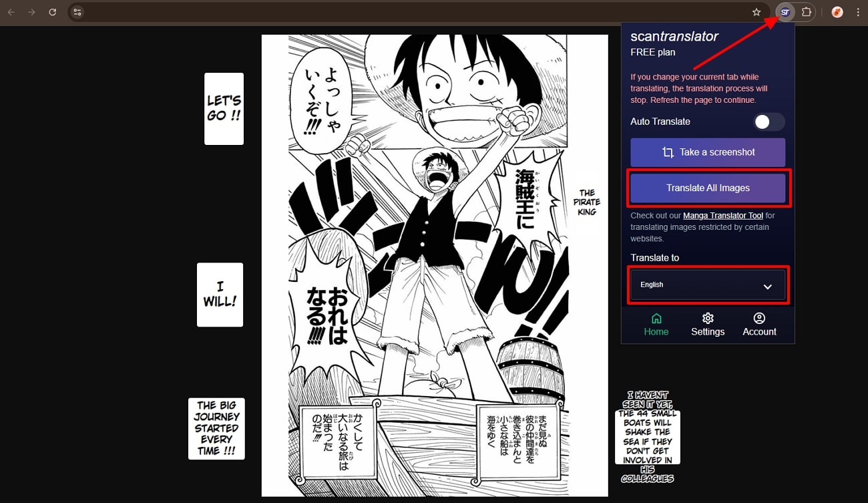Click the red tab-change warning text

pos(699,88)
